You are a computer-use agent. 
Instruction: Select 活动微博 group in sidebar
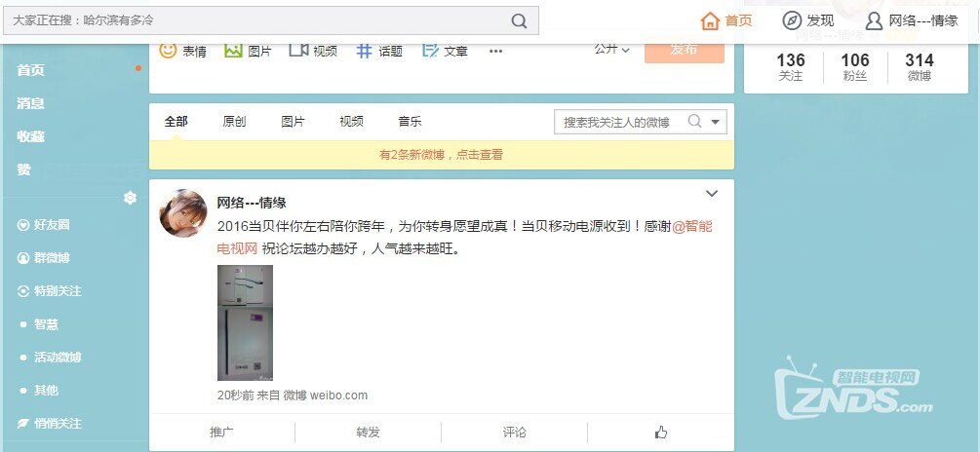pos(58,358)
